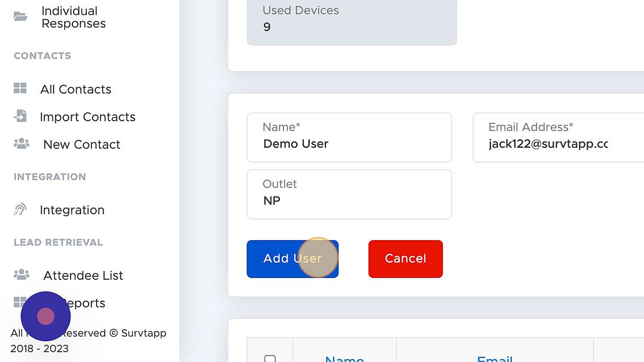644x362 pixels.
Task: Click the Attendee List people icon
Action: [21, 275]
